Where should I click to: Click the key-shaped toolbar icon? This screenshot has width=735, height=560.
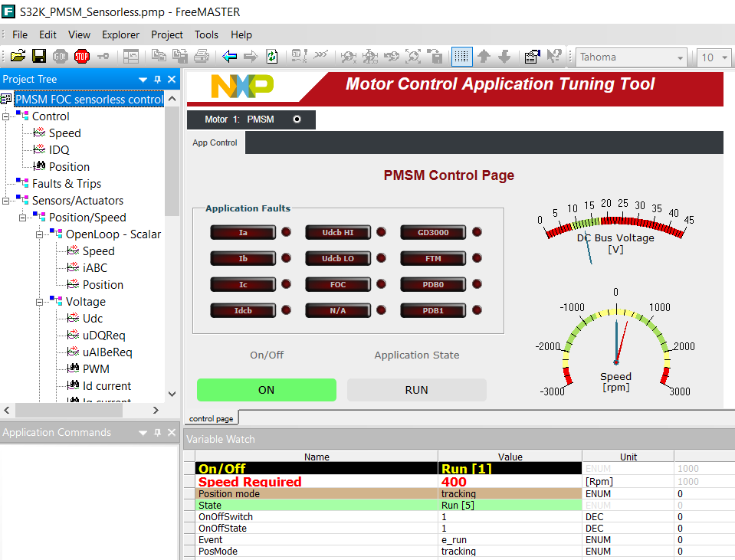coord(103,57)
